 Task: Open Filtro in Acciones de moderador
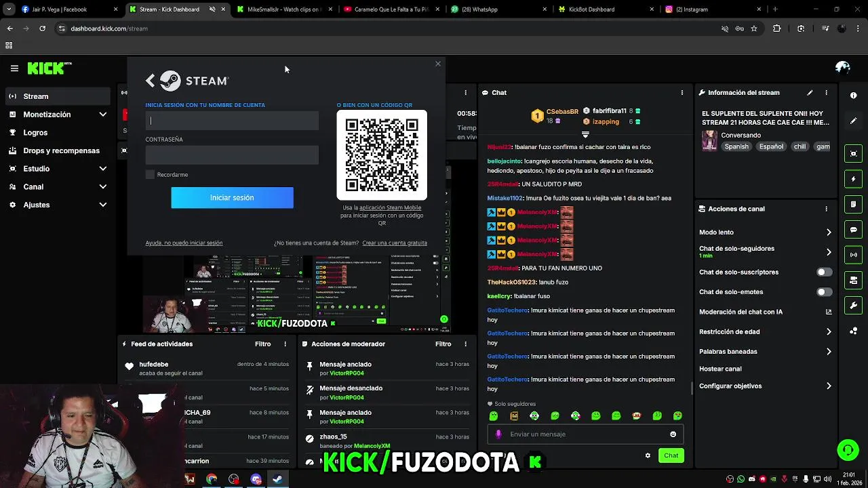(443, 344)
